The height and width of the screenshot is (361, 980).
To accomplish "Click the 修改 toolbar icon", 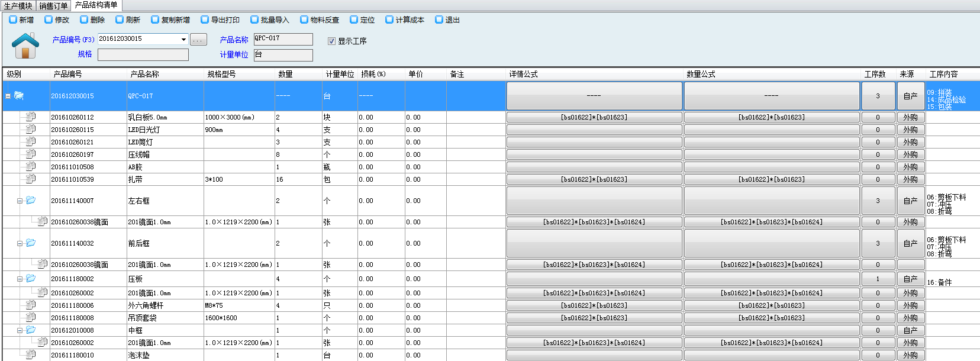I will tap(49, 20).
